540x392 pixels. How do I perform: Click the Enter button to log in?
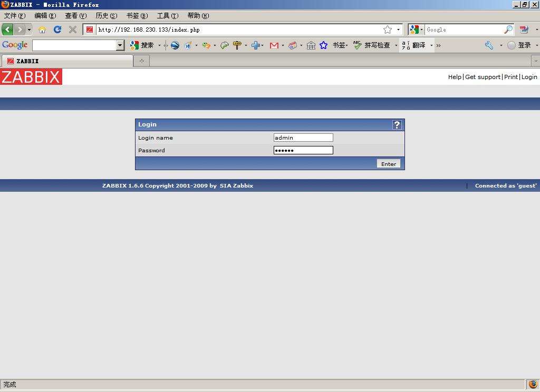tap(389, 164)
